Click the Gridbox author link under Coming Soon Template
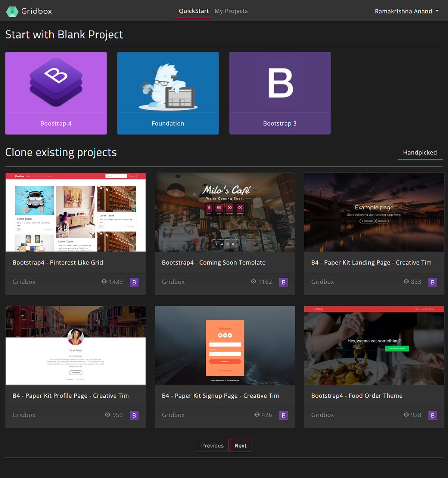 point(173,282)
